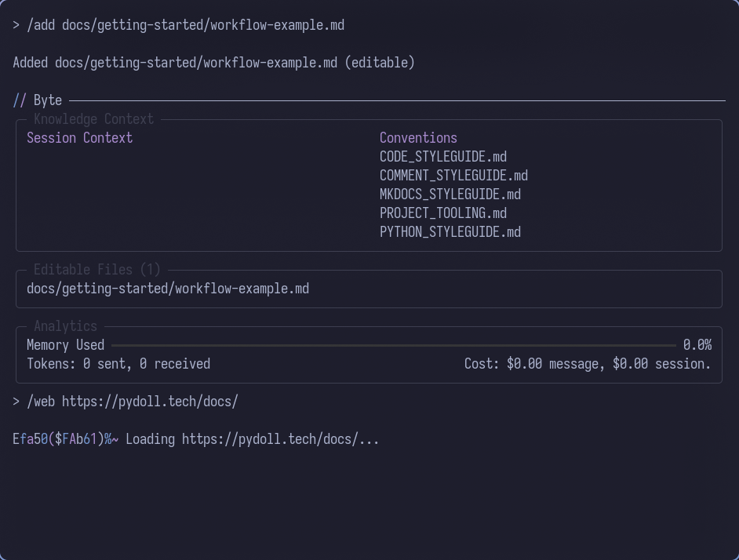
Task: Select the PYTHON_STYLEGUIDE.md convention file
Action: tap(450, 231)
